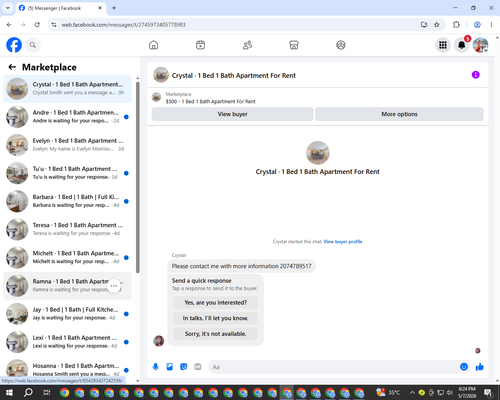Open Michelt's apartment conversation
The height and width of the screenshot is (400, 500).
point(67,257)
